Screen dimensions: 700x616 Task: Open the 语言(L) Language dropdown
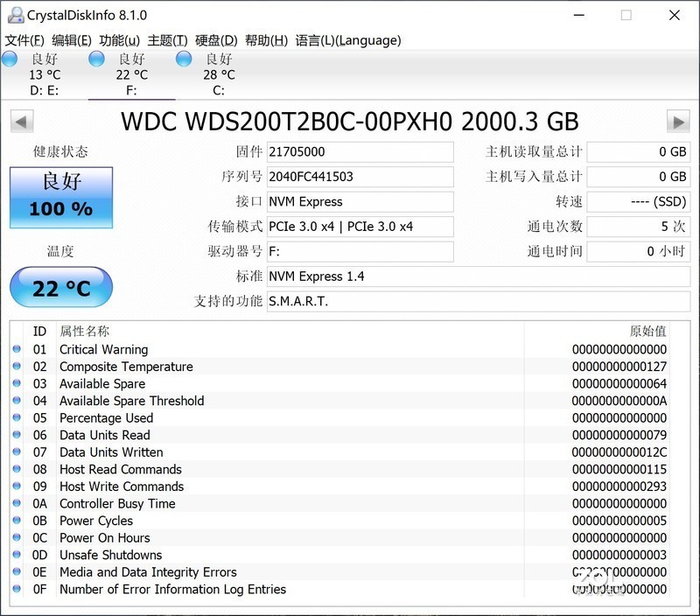[x=350, y=40]
